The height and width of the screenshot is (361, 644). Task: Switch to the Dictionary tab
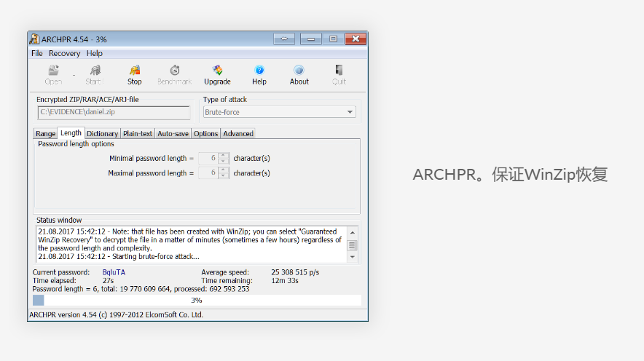point(102,133)
